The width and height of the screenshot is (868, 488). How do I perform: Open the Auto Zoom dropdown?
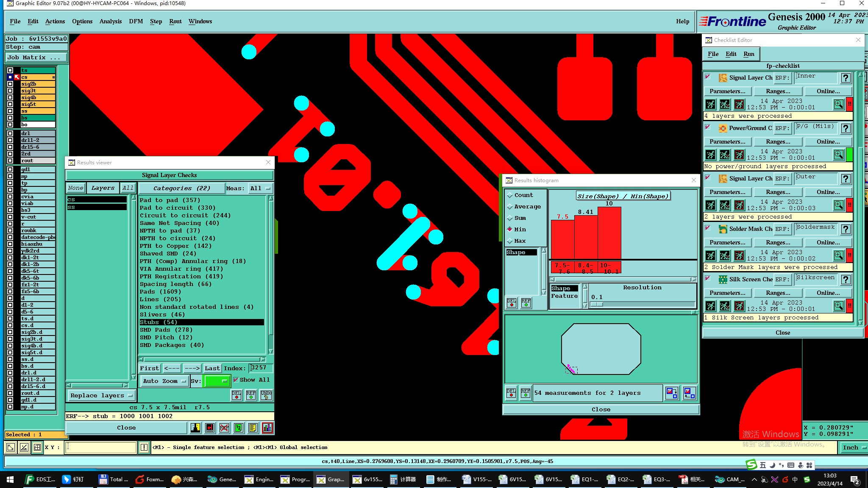(x=164, y=381)
